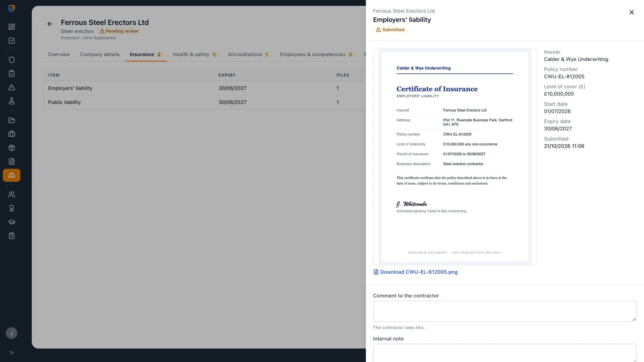Open the document text icon in sidebar
Screen dimensions: 644x362
pyautogui.click(x=11, y=162)
